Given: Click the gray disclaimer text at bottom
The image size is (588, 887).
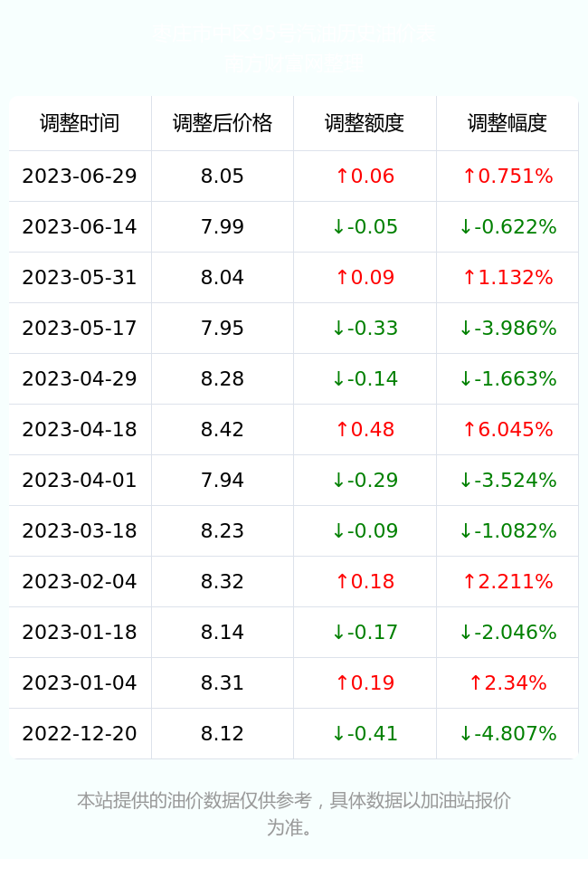Looking at the screenshot, I should click(293, 814).
